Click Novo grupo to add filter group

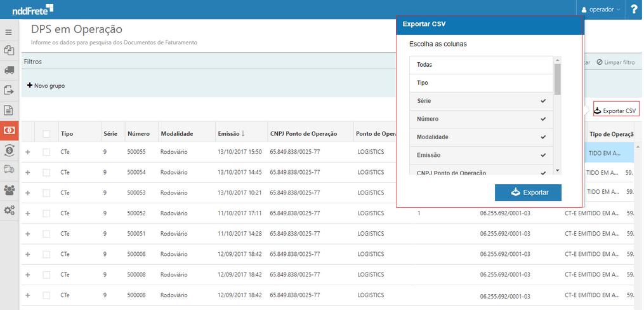coord(46,86)
